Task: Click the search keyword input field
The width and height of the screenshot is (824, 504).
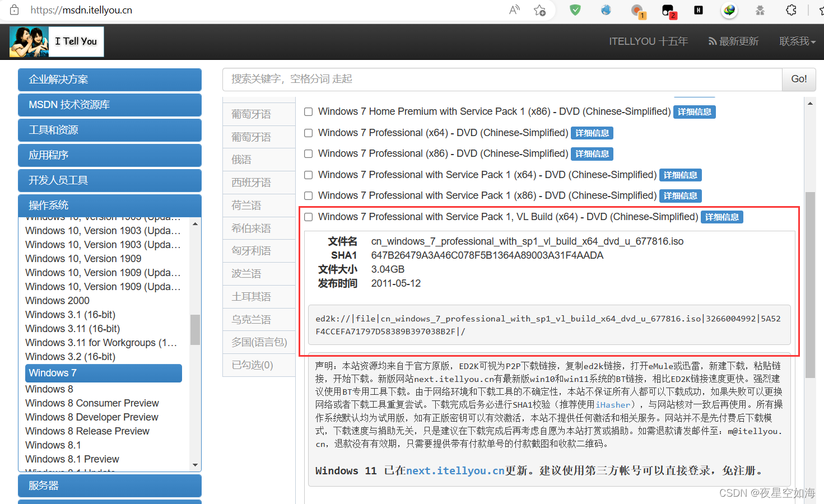Action: (502, 80)
